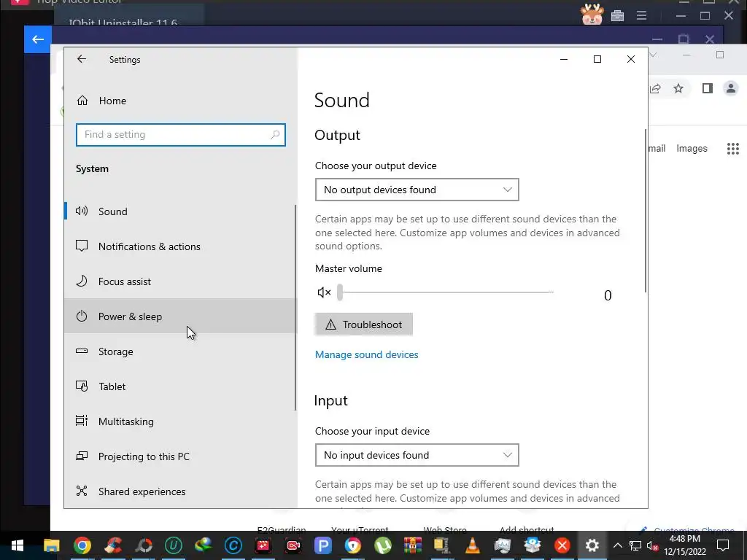Expand the input device dropdown
The image size is (747, 560).
pyautogui.click(x=417, y=455)
